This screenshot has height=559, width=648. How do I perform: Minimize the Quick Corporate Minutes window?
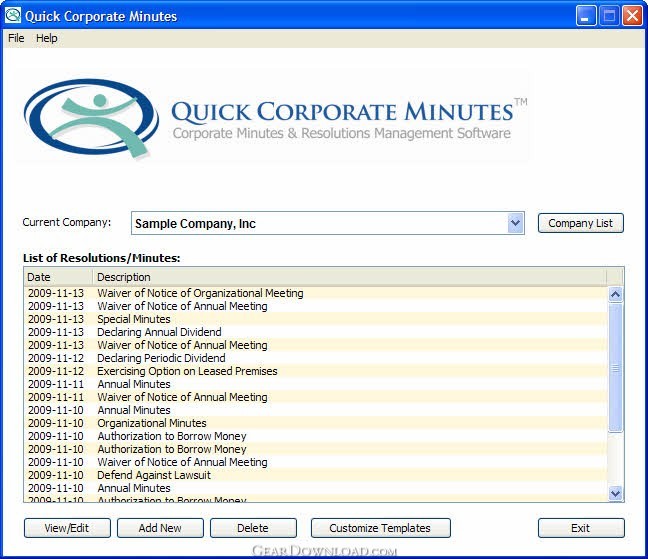coord(586,16)
